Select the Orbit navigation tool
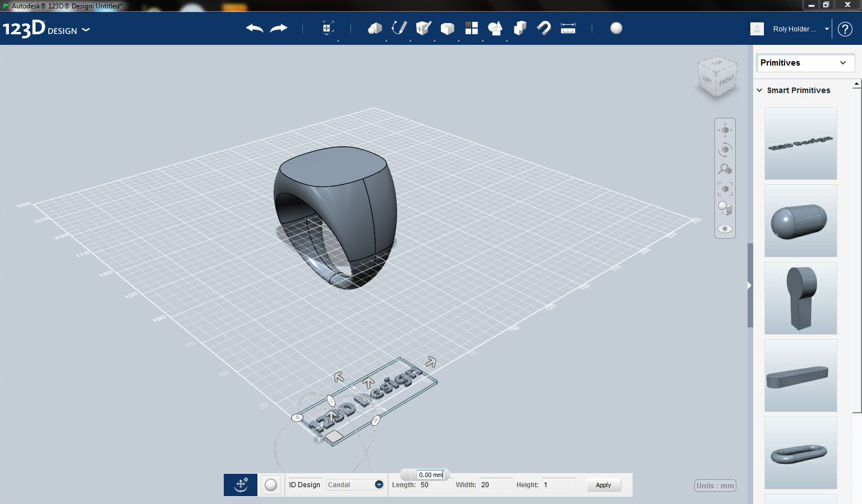This screenshot has width=862, height=504. (725, 150)
